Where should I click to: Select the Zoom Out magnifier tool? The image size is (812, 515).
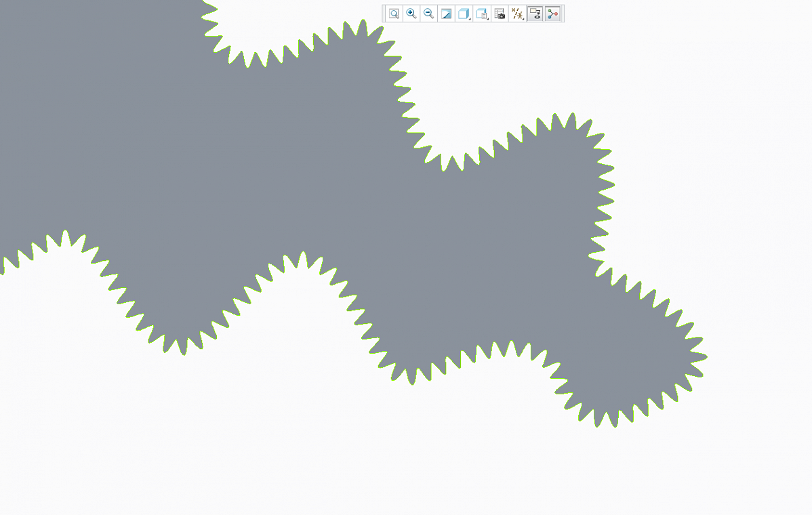pyautogui.click(x=429, y=14)
